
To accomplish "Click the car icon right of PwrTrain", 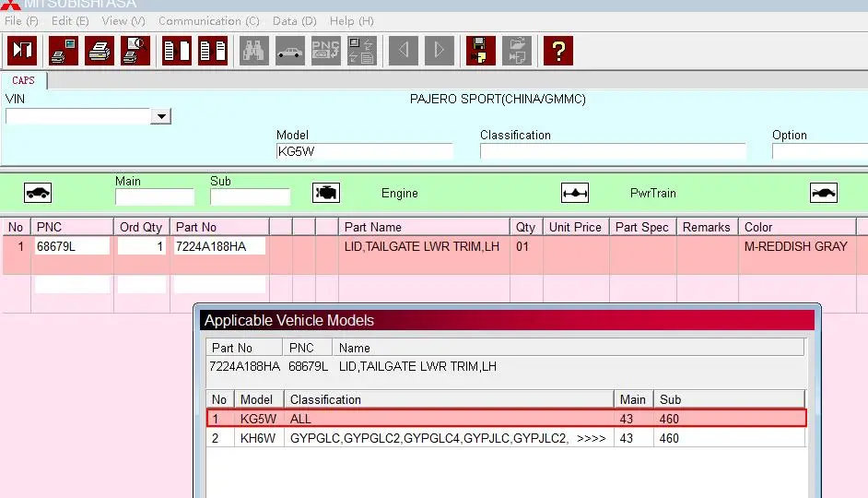I will (824, 193).
